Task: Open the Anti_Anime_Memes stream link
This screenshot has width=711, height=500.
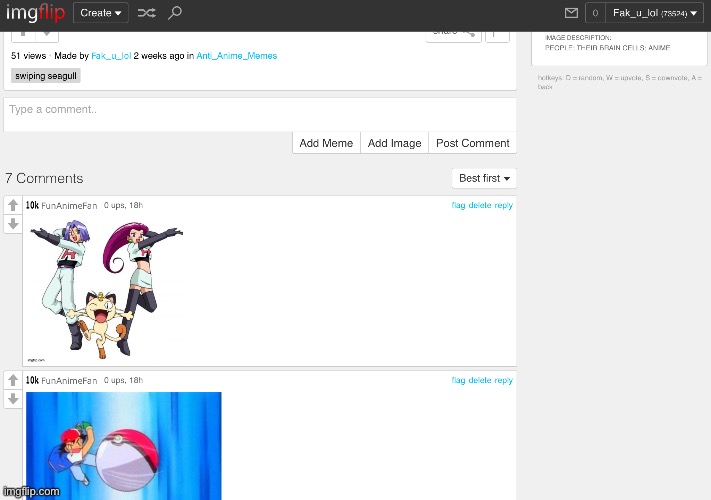Action: click(x=237, y=56)
